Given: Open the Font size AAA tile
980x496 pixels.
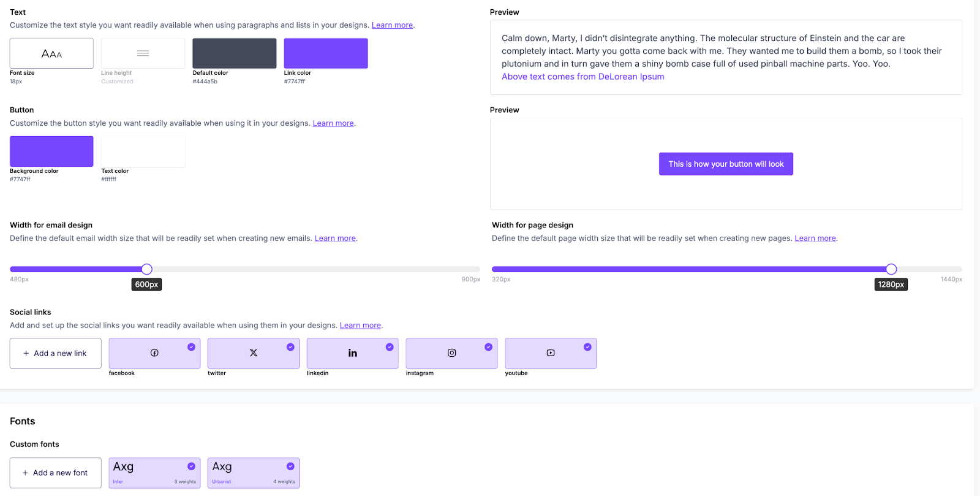Looking at the screenshot, I should (x=51, y=53).
